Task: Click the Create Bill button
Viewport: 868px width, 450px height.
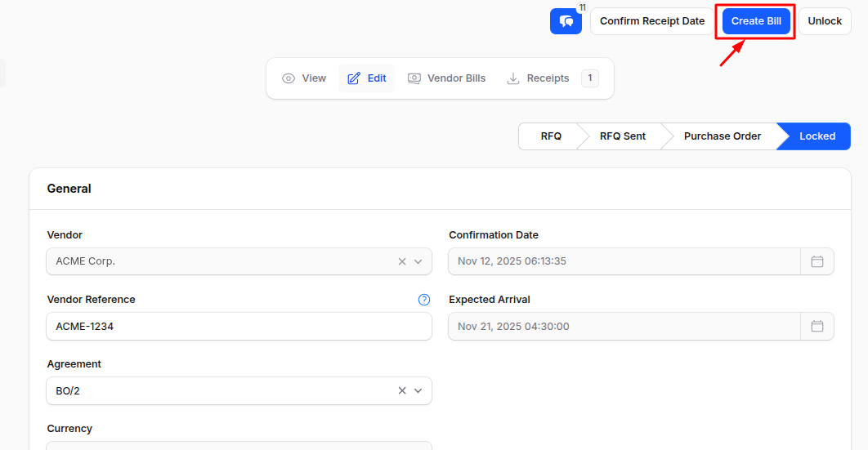Action: 756,21
